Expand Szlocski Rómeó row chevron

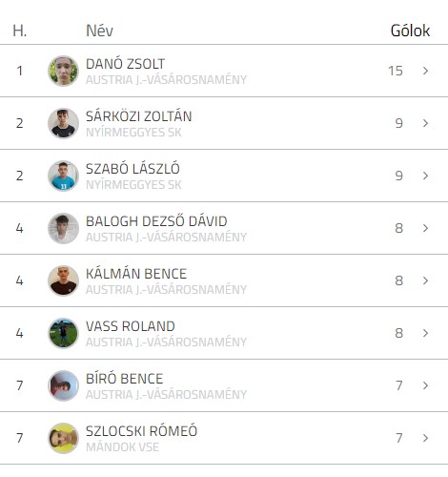click(x=426, y=438)
